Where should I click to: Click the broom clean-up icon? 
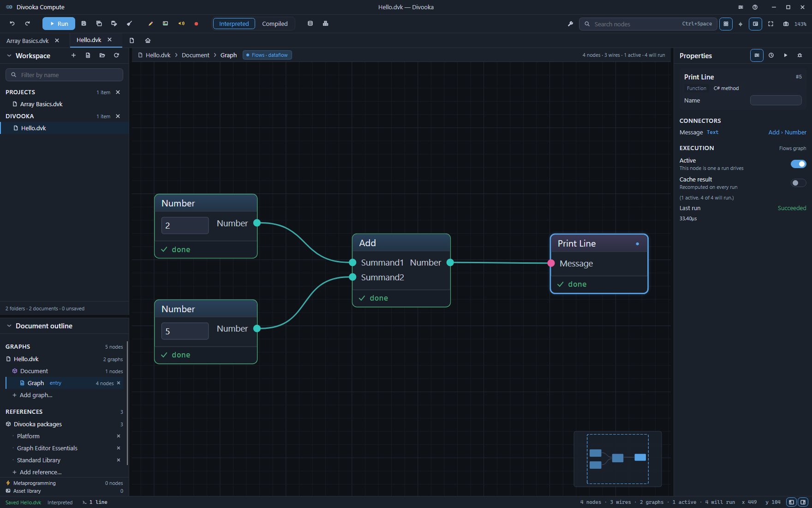(x=129, y=24)
